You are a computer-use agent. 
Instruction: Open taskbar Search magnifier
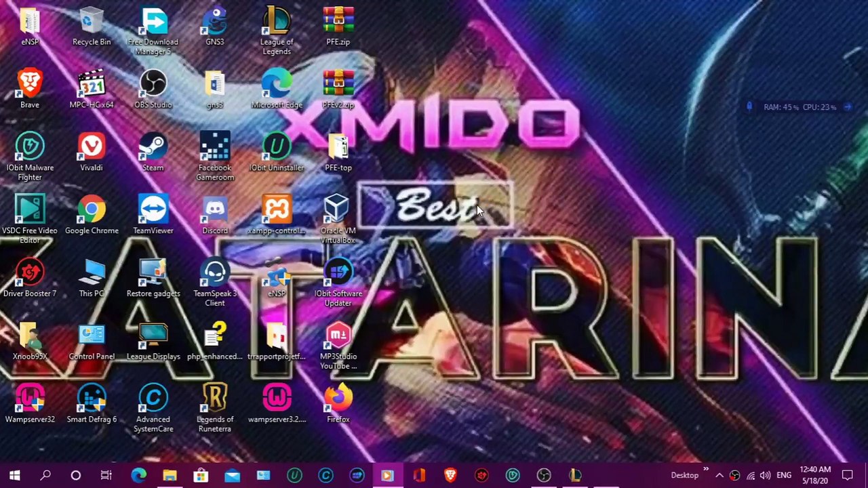(45, 475)
